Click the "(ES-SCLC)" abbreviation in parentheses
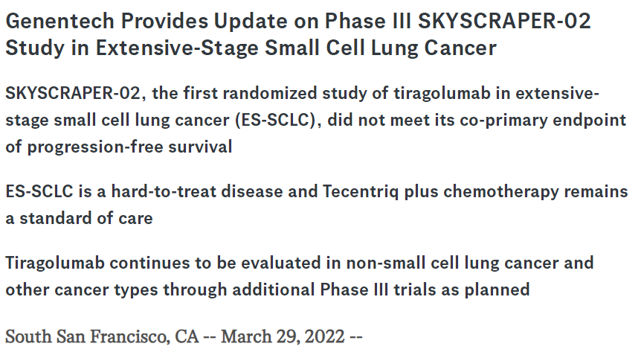644x358 pixels. (275, 121)
